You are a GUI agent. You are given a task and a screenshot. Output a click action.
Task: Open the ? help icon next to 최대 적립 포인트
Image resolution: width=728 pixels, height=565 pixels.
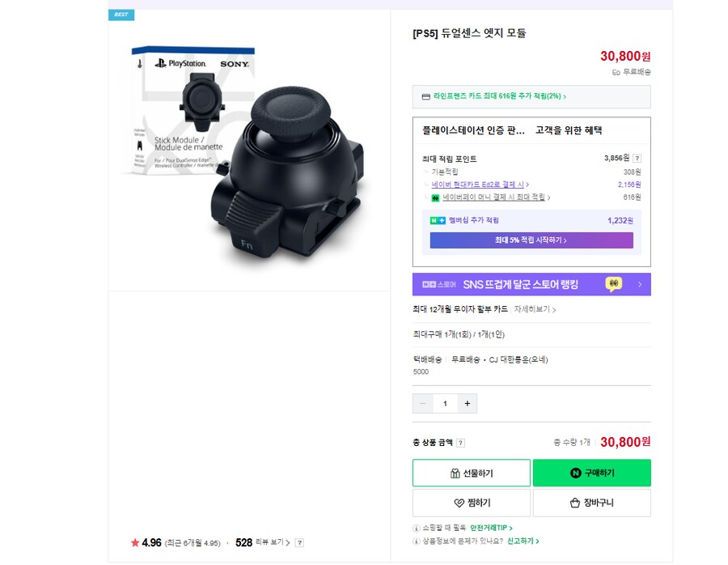638,159
